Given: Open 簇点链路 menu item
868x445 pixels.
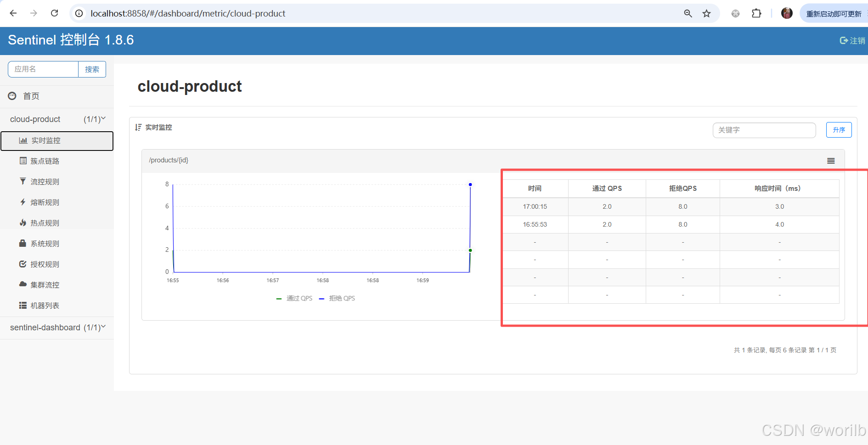Looking at the screenshot, I should (57, 161).
